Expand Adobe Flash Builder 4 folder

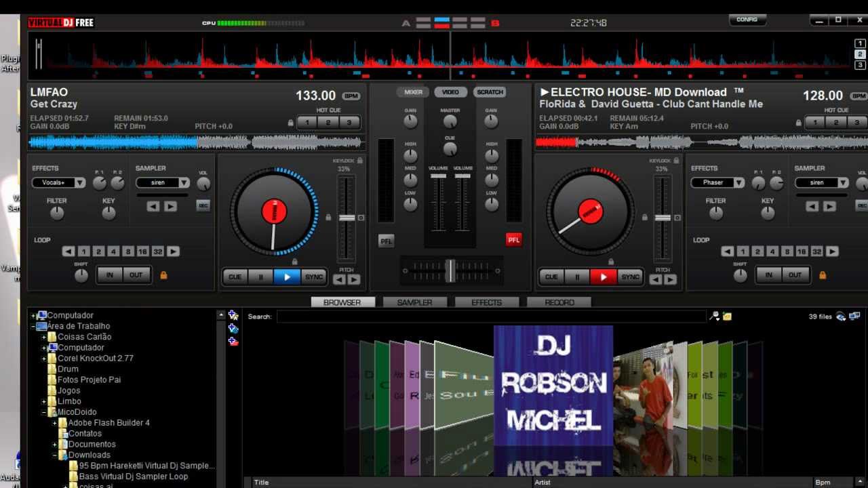[54, 423]
